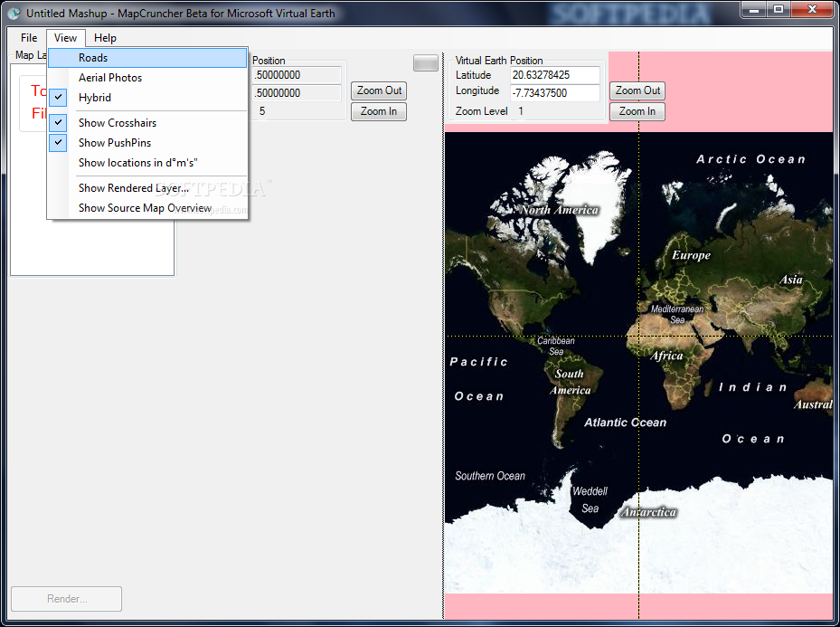Screen dimensions: 840x627
Task: Click North America label on map
Action: [560, 210]
